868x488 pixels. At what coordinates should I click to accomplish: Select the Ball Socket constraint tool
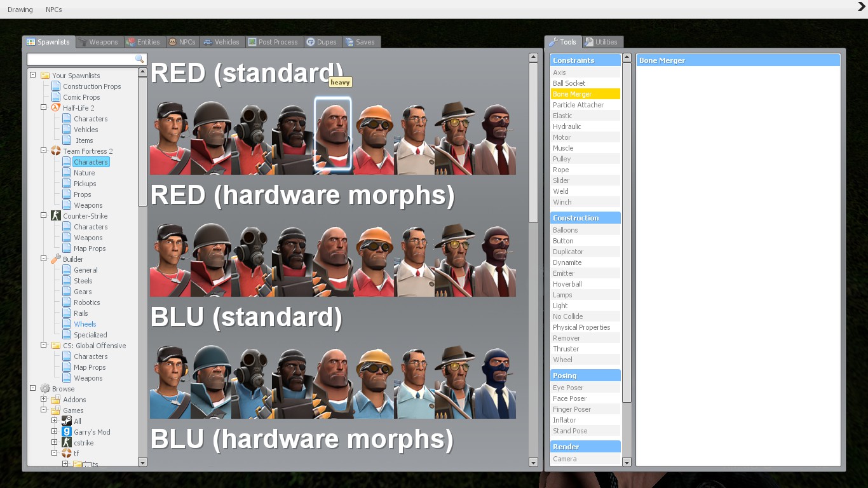tap(585, 83)
